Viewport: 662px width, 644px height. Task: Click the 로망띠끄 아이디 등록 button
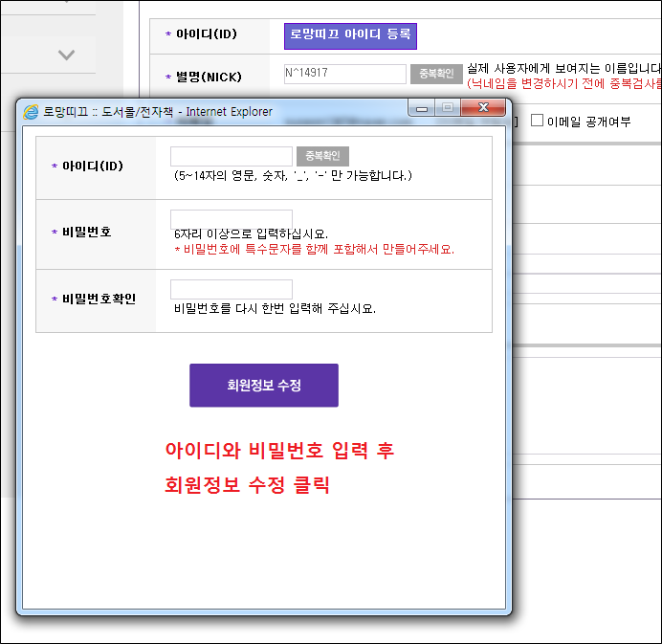350,36
